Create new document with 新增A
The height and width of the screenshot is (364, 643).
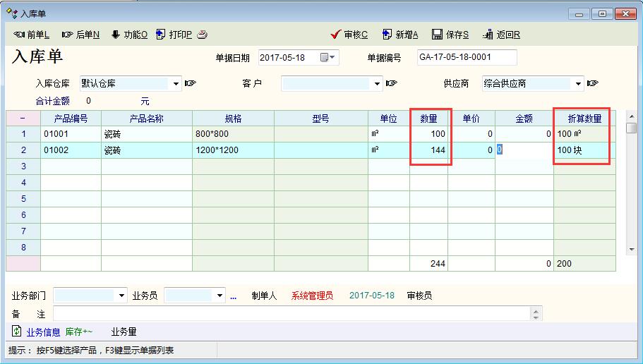coord(400,35)
